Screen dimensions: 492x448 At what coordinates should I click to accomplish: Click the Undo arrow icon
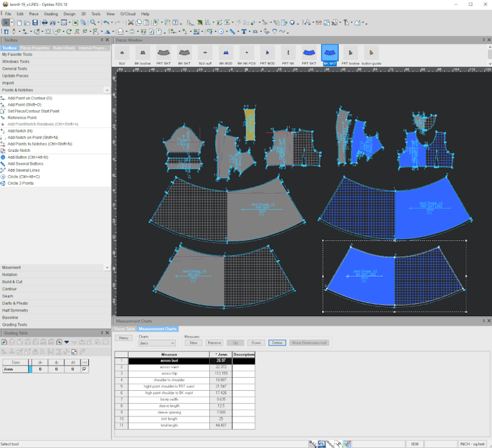click(x=107, y=23)
